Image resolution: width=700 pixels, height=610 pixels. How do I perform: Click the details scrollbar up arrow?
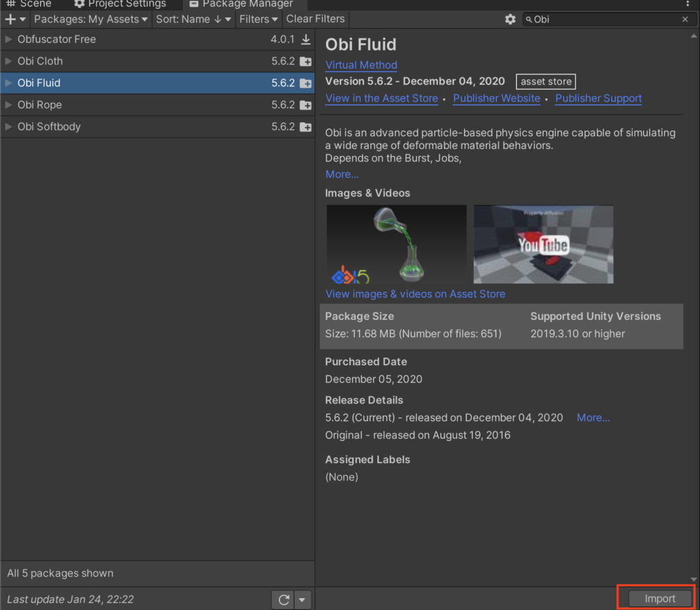coord(694,36)
